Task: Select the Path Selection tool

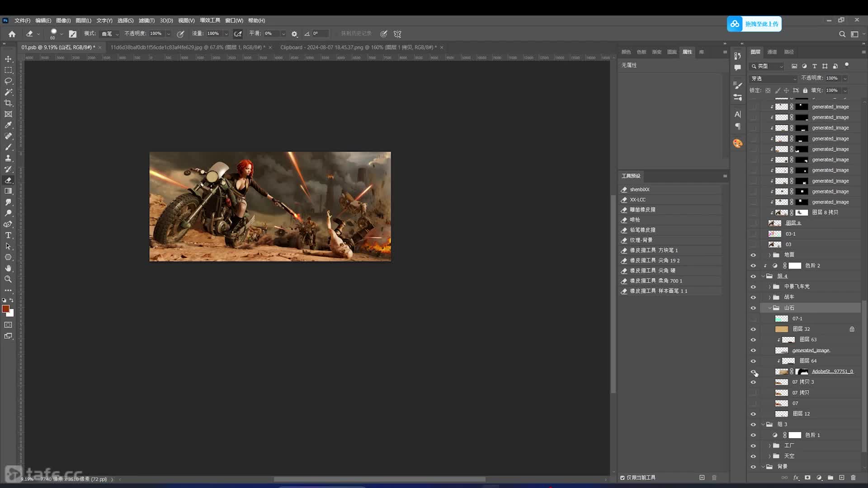Action: (8, 246)
